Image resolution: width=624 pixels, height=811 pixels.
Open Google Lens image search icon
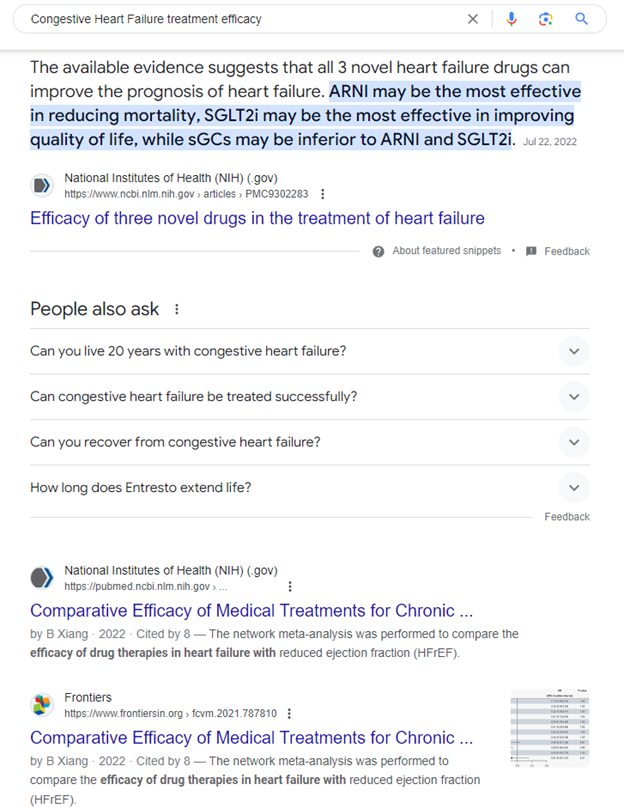click(x=546, y=19)
